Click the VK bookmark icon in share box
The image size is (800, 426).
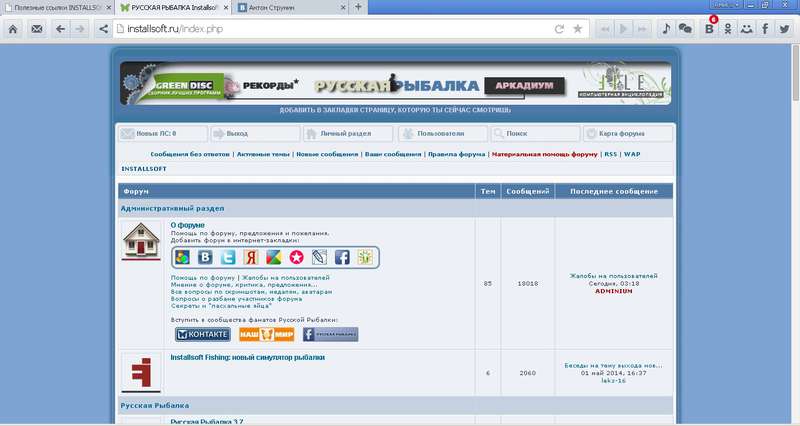[x=205, y=257]
